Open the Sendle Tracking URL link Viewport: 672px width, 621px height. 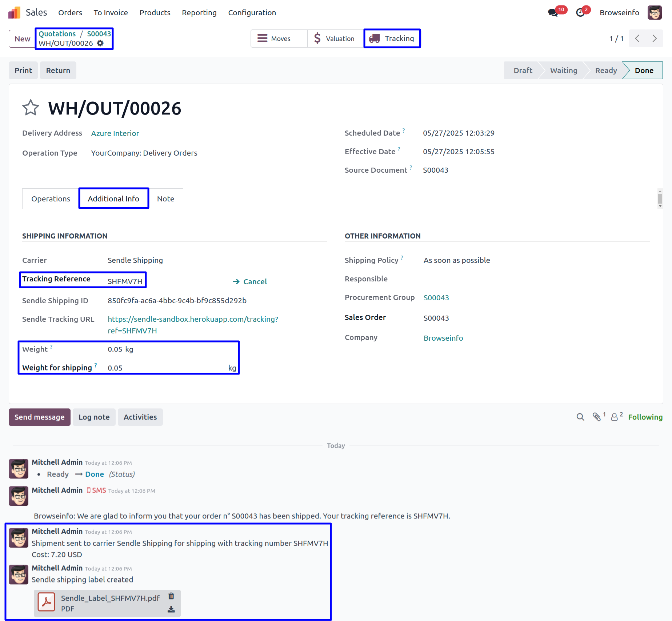(193, 319)
